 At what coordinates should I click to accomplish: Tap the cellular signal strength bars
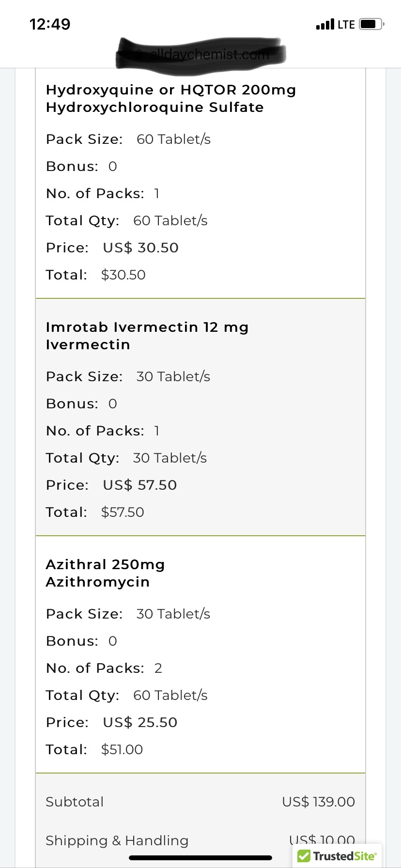(x=325, y=24)
